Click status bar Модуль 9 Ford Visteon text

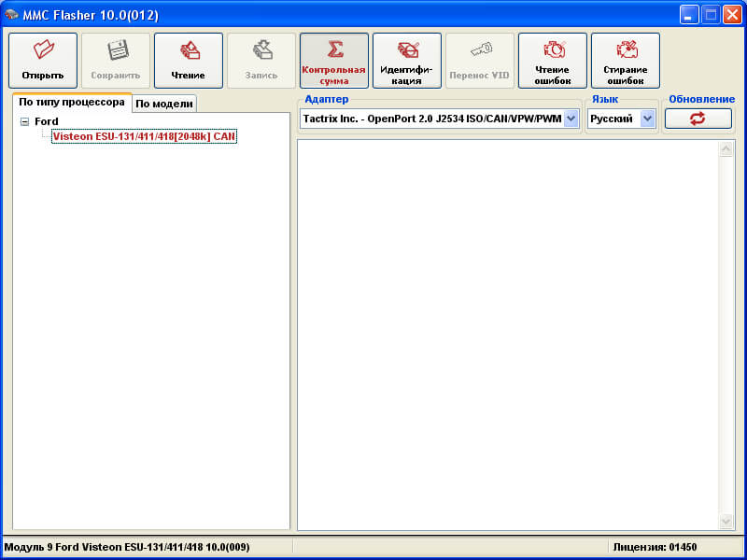[127, 547]
